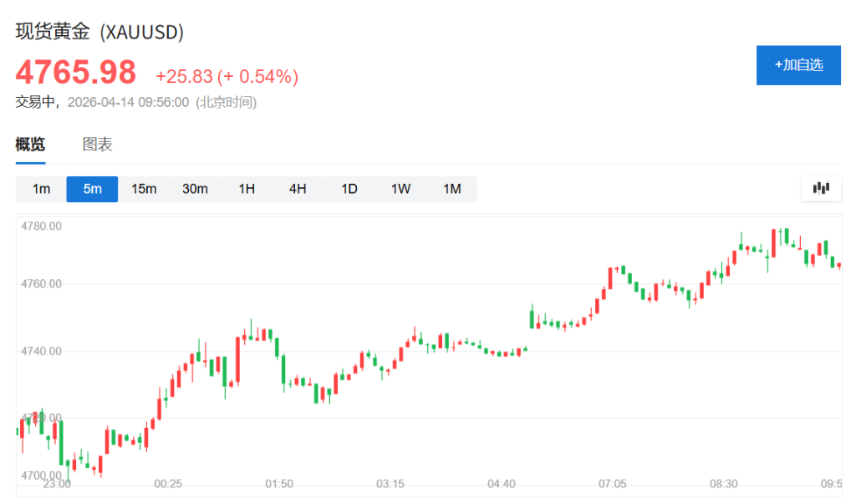
Task: Switch to the 概览 overview tab
Action: (x=30, y=145)
